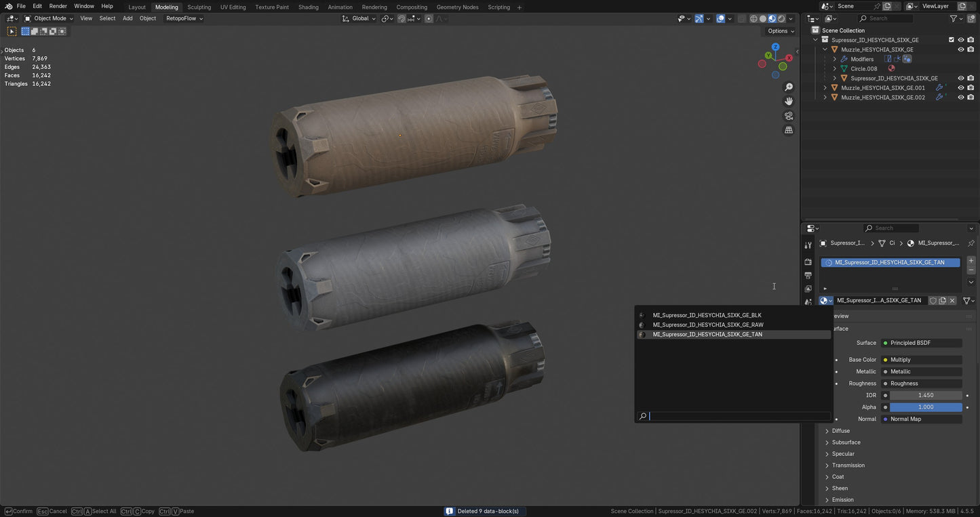Unlink material with the X button
980x517 pixels.
coord(952,300)
